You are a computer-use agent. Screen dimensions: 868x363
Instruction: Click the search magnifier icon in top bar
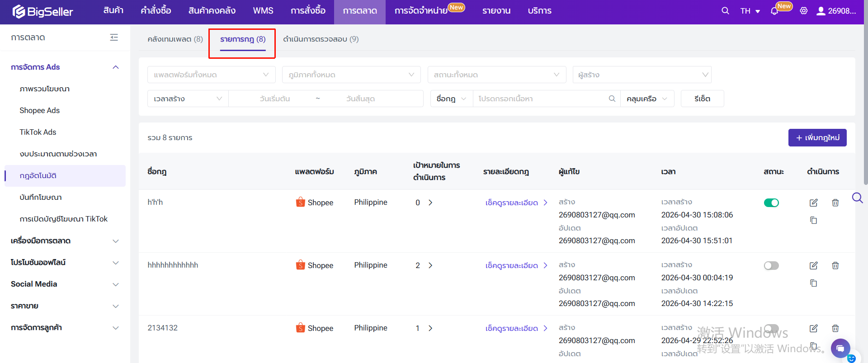725,11
